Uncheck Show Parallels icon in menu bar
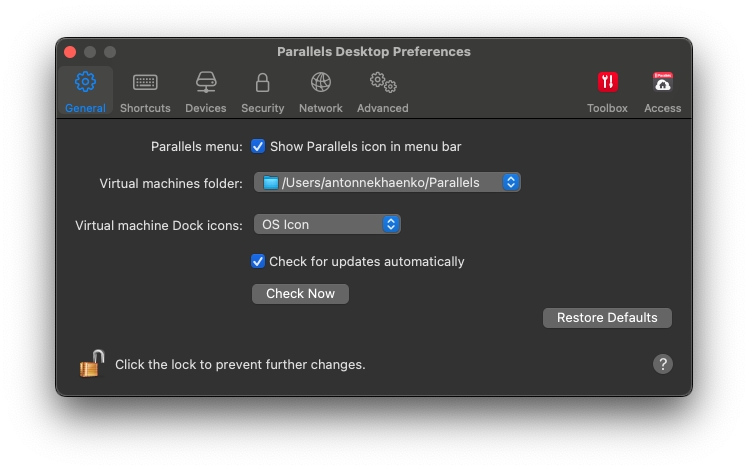 pos(258,147)
